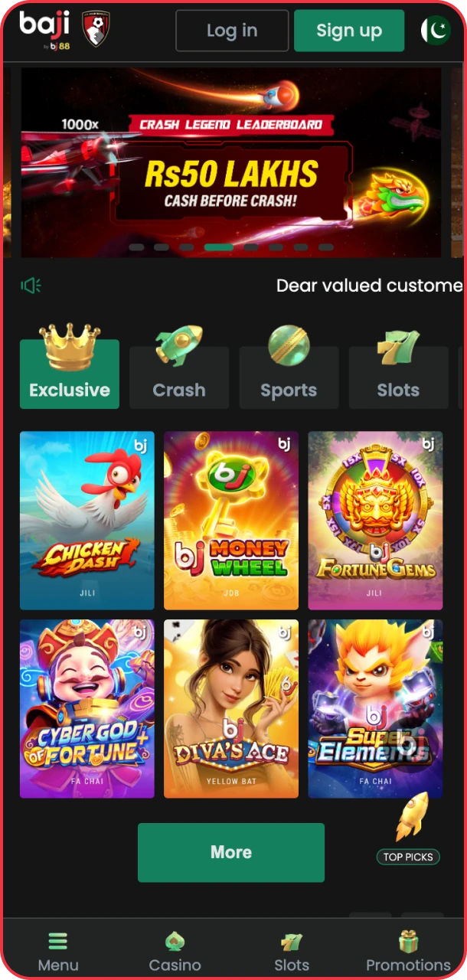467x980 pixels.
Task: Click the baji logo
Action: point(44,31)
